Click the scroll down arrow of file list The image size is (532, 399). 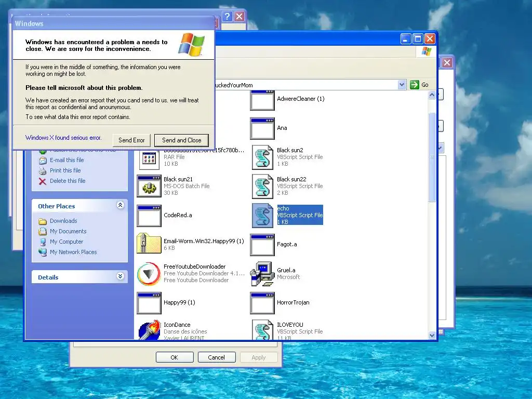coord(432,335)
